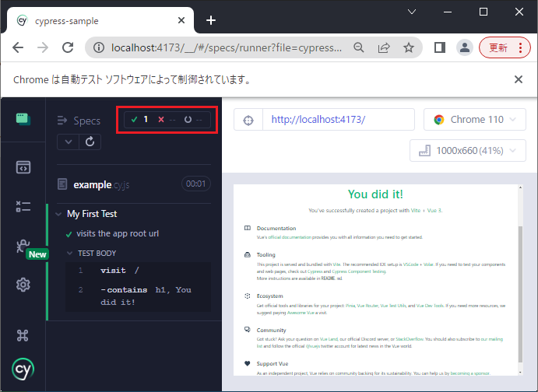Open the Awesome Vue link
The height and width of the screenshot is (392, 538).
point(301,313)
